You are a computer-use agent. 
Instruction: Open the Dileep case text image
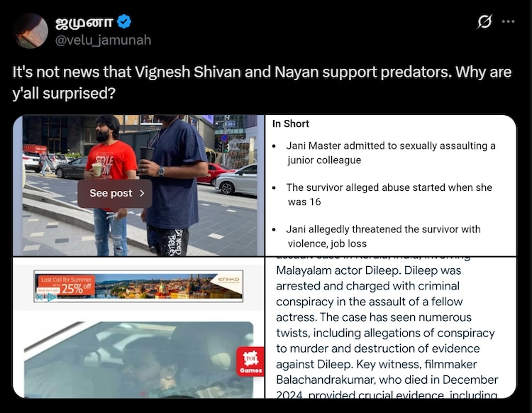pos(391,327)
